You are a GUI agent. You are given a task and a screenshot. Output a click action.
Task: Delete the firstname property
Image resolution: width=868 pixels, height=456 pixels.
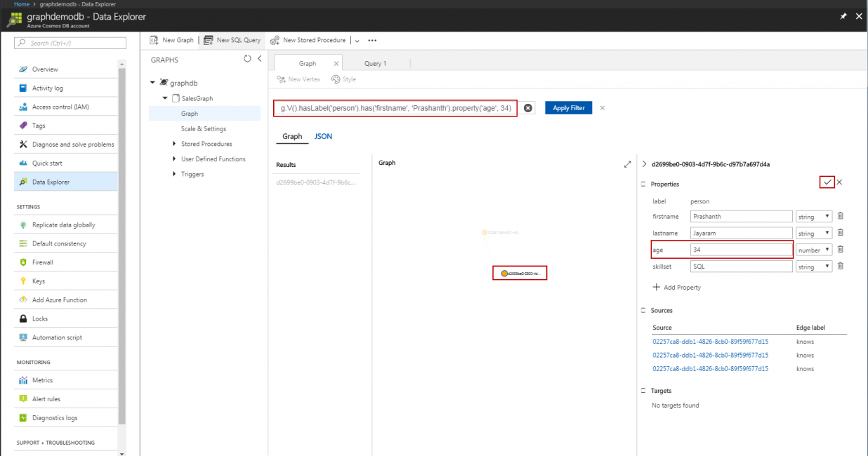840,216
